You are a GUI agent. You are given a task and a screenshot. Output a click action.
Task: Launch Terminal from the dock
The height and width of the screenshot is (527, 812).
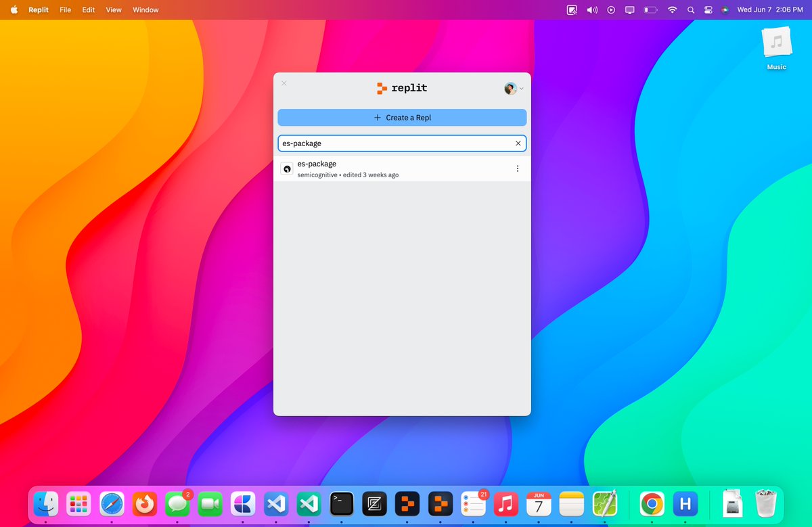[342, 504]
